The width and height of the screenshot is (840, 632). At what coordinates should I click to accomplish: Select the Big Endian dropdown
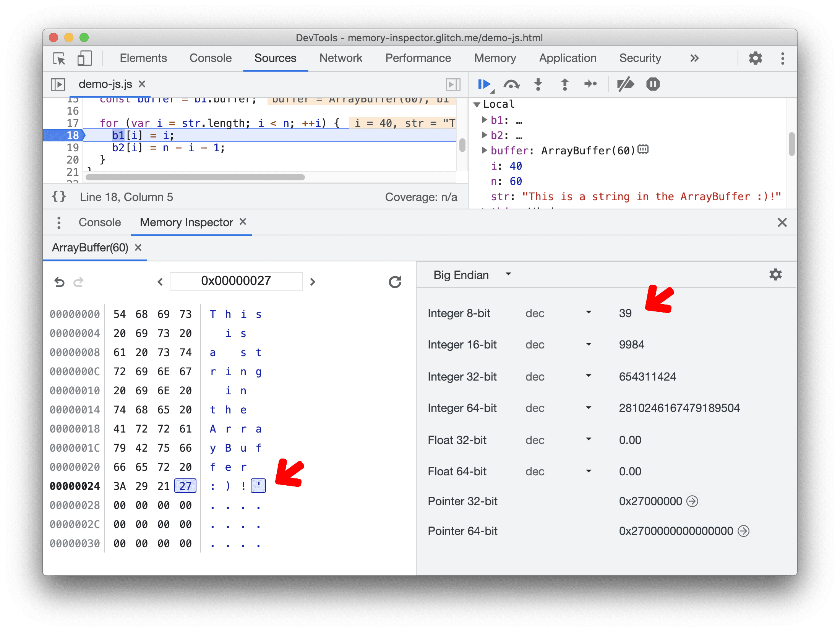(x=469, y=275)
